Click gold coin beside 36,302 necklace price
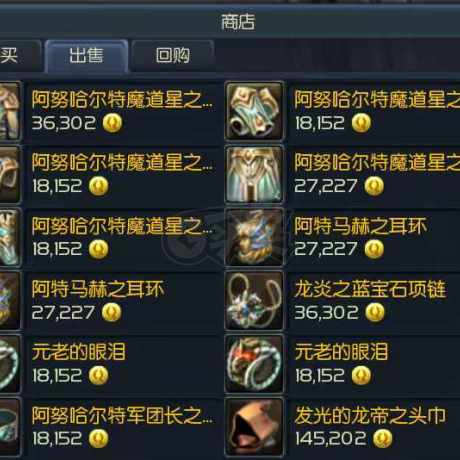 pos(375,312)
